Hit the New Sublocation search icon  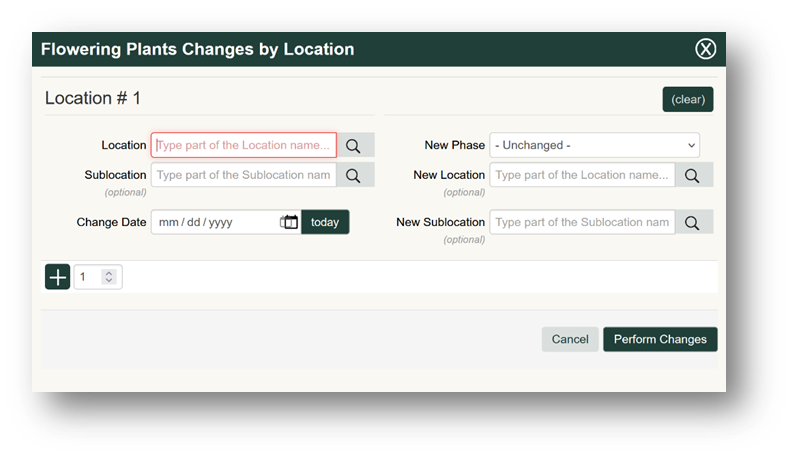[693, 222]
